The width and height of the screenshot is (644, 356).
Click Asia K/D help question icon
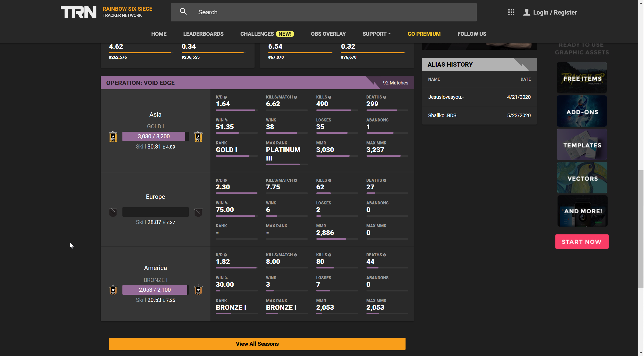click(x=225, y=97)
